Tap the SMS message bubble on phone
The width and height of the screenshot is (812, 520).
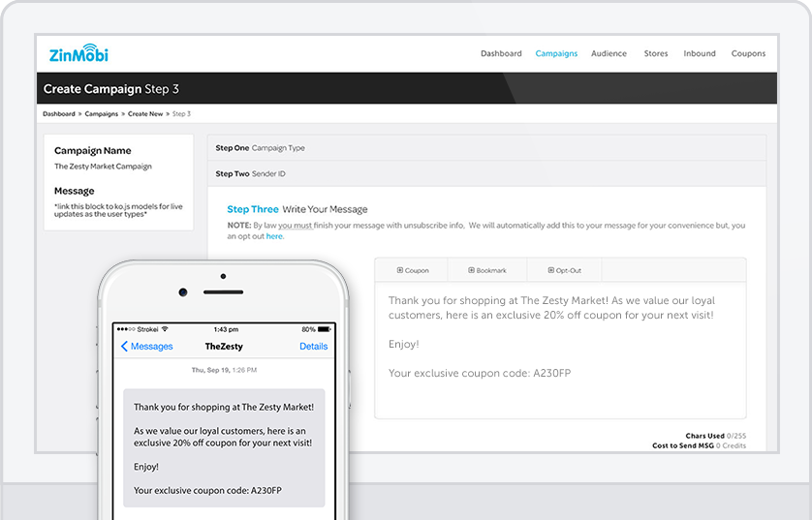(224, 448)
